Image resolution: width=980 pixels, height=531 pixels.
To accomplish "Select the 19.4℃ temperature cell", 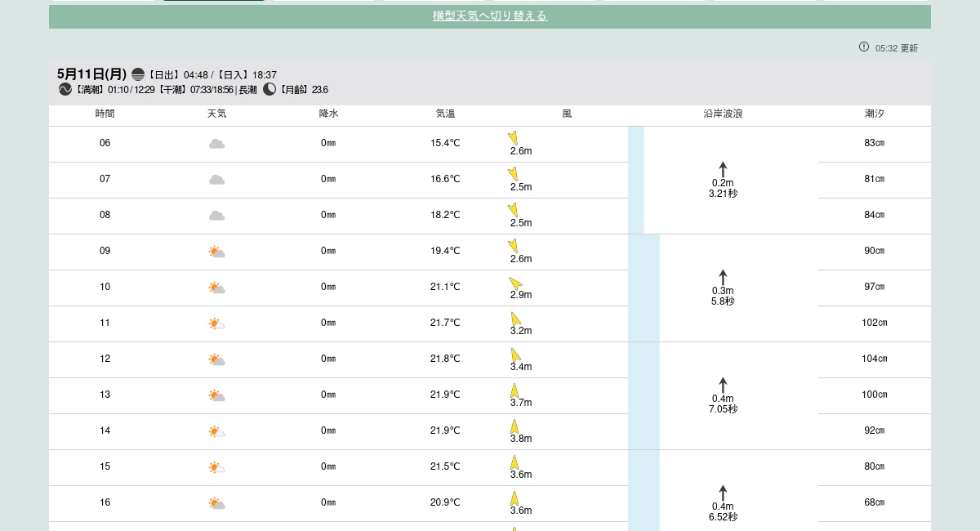I will [x=445, y=251].
